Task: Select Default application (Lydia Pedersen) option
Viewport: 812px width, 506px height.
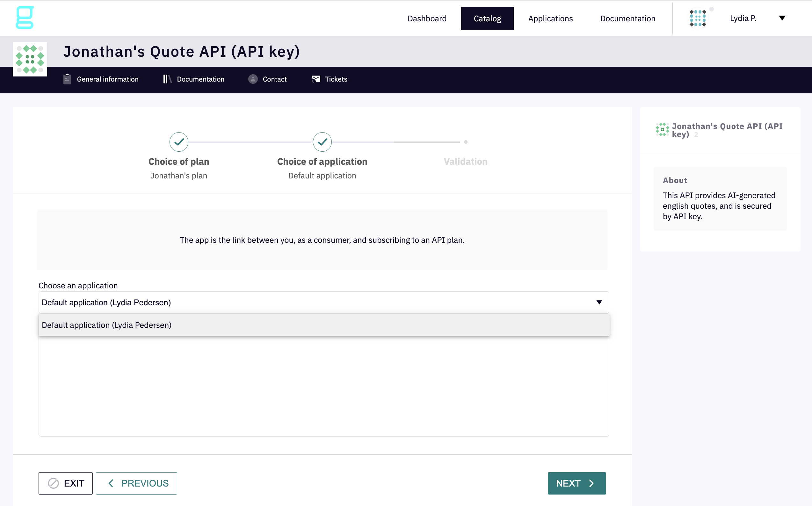Action: (106, 325)
